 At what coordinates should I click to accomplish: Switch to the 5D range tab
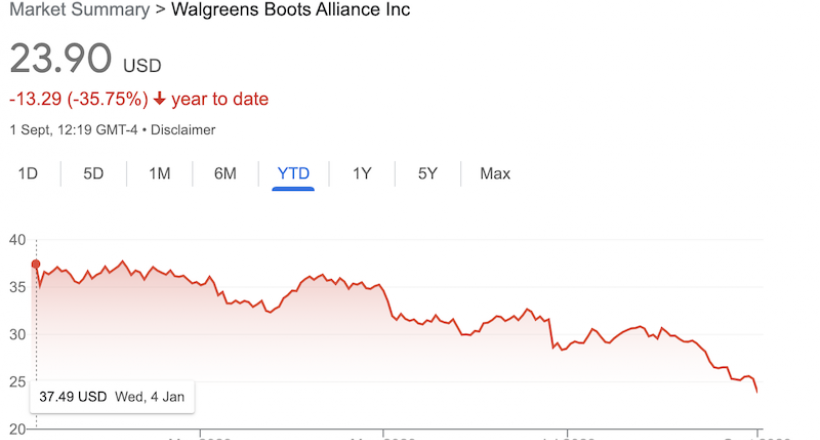[94, 174]
